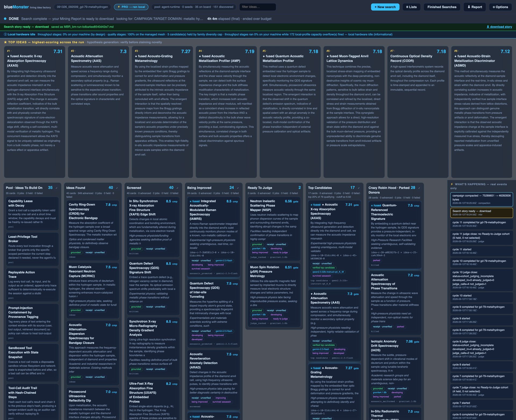The height and width of the screenshot is (420, 516).
Task: Click the cycle 11 judge close event
Action: coord(482,238)
